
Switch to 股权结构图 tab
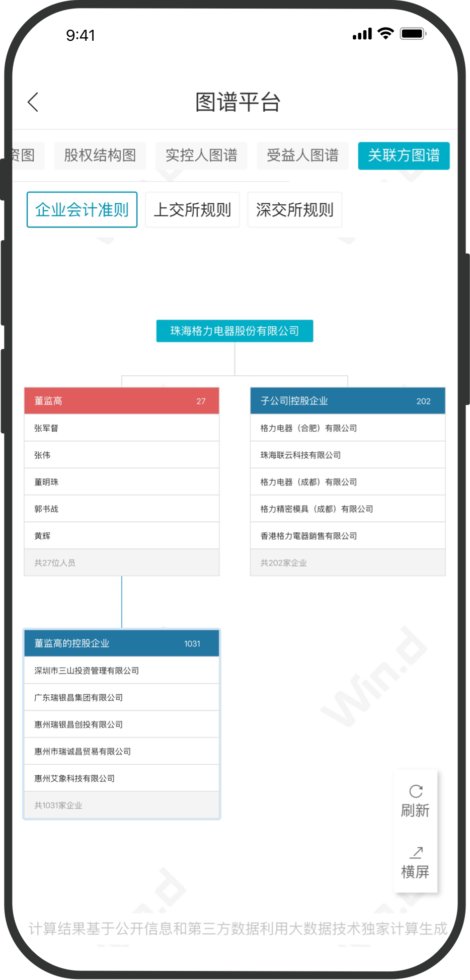point(100,155)
